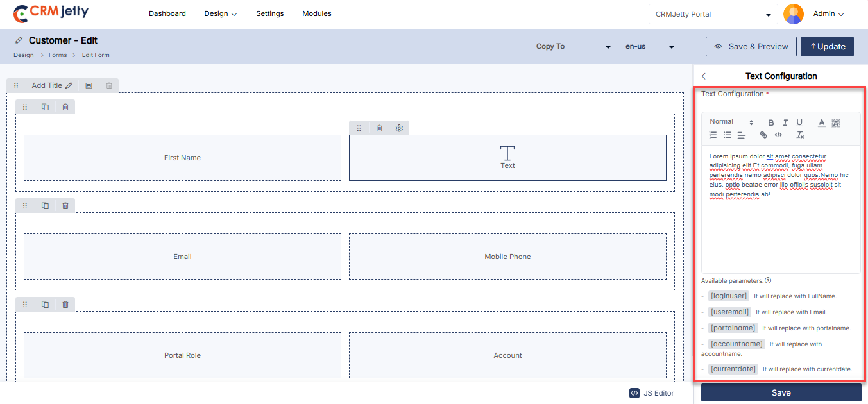Image resolution: width=868 pixels, height=404 pixels.
Task: Toggle bold formatting in the text editor
Action: click(x=770, y=122)
